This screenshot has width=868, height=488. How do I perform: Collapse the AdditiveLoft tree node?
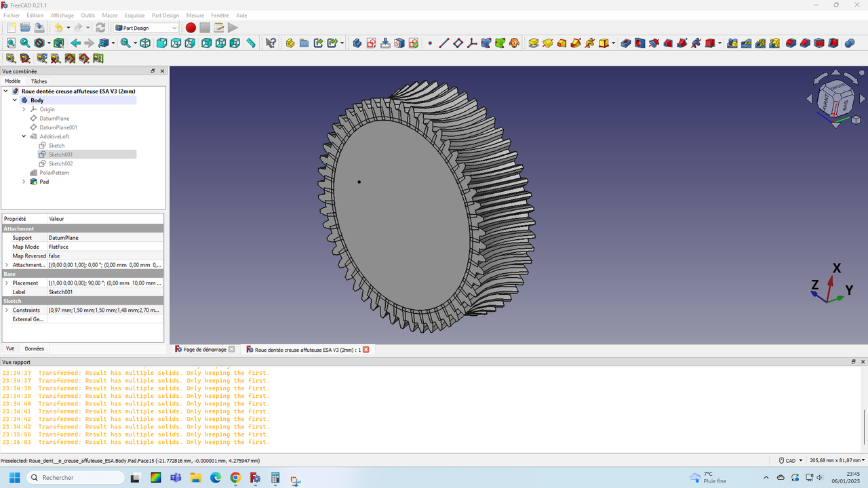(24, 136)
